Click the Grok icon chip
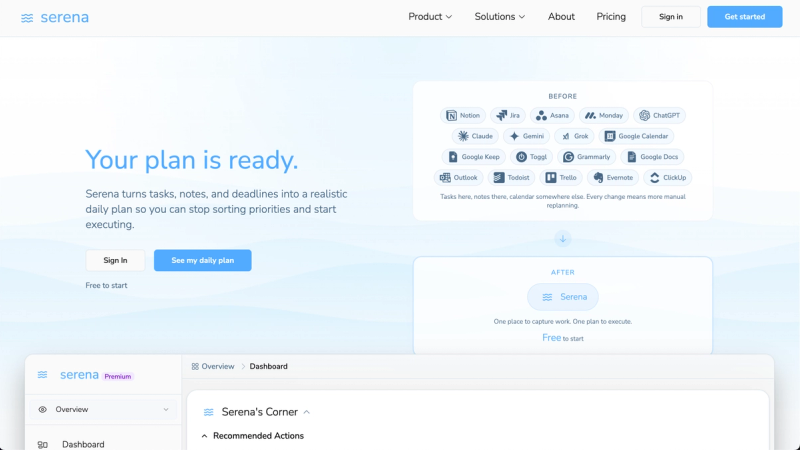Image resolution: width=800 pixels, height=450 pixels. pyautogui.click(x=574, y=136)
